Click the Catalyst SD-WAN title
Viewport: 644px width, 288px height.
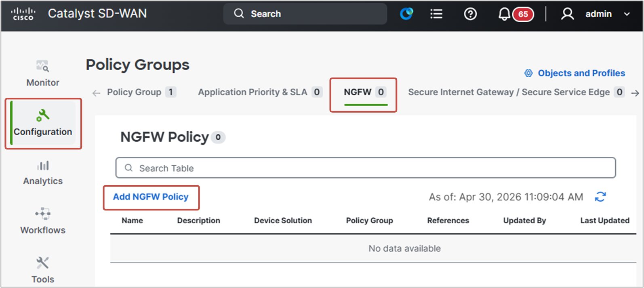click(x=97, y=14)
